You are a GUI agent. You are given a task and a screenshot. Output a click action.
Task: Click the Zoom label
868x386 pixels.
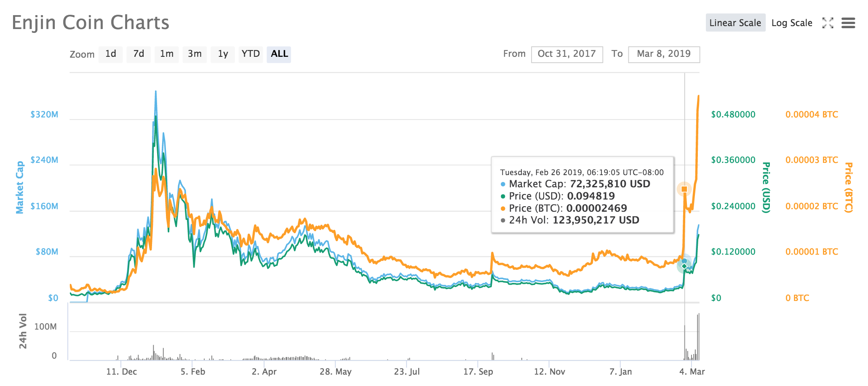click(x=82, y=54)
